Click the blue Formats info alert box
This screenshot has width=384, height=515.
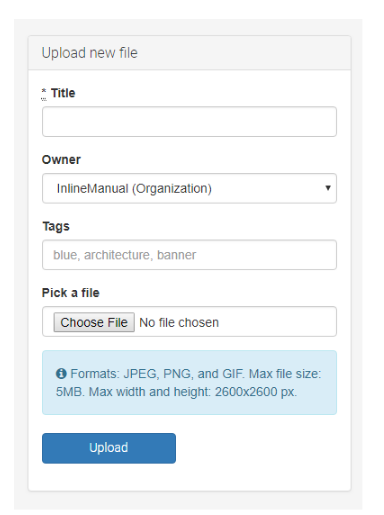[189, 382]
